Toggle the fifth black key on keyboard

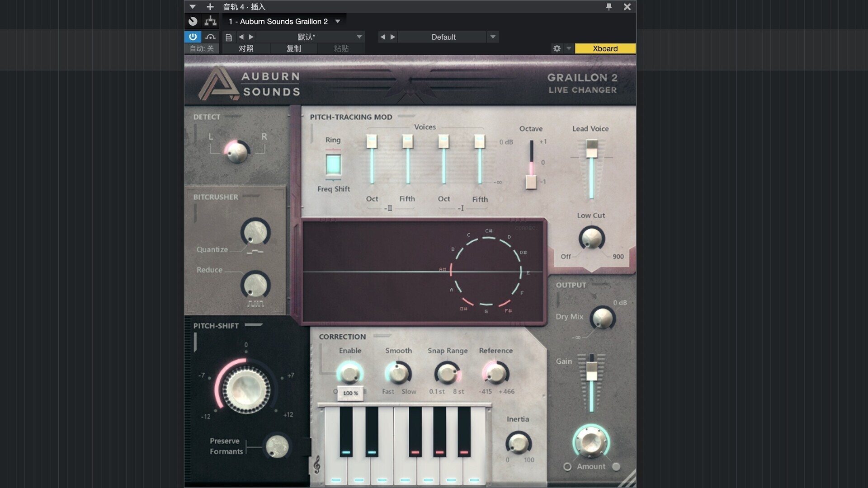[x=464, y=431]
